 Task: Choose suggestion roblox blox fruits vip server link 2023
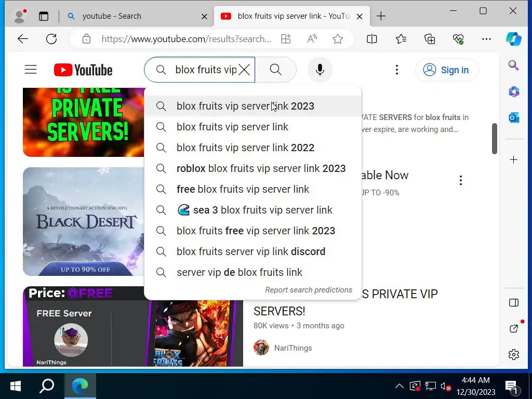point(253,168)
